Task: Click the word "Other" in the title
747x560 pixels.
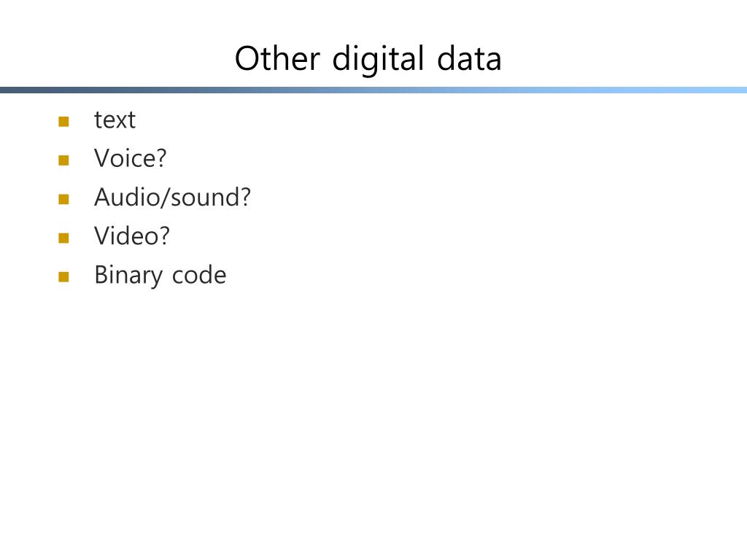Action: (277, 58)
